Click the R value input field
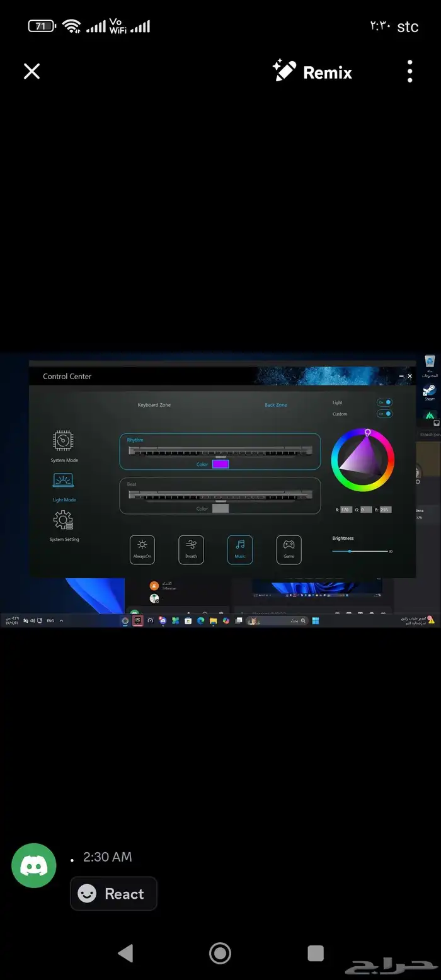This screenshot has height=980, width=441. tap(346, 510)
